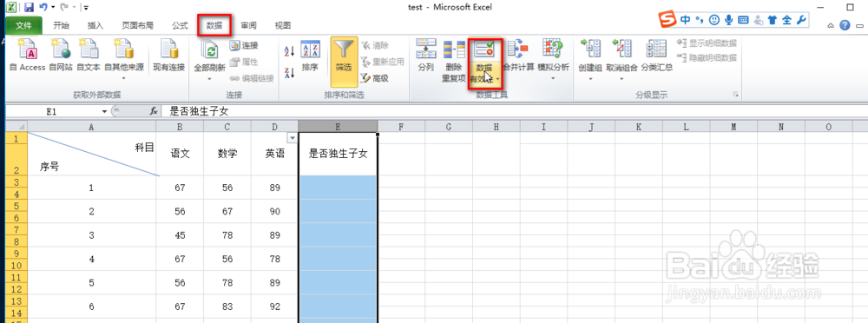The height and width of the screenshot is (323, 868).
Task: Select cell with header 数学
Action: coord(227,154)
